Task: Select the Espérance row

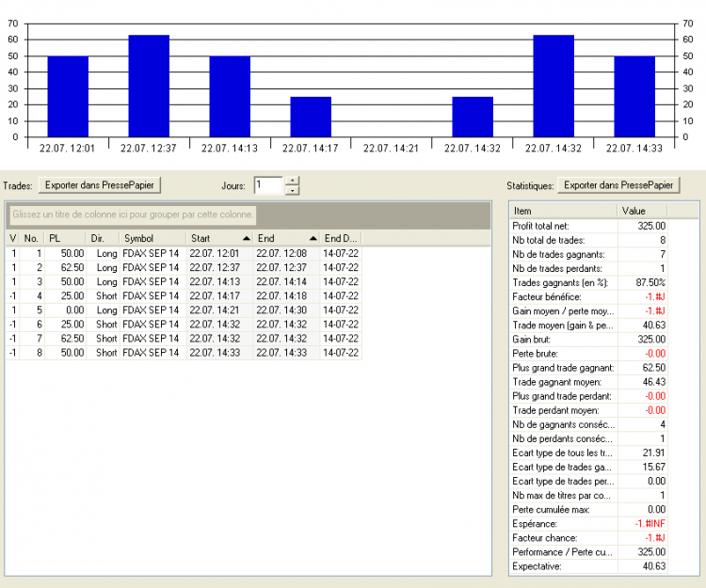Action: (x=588, y=524)
